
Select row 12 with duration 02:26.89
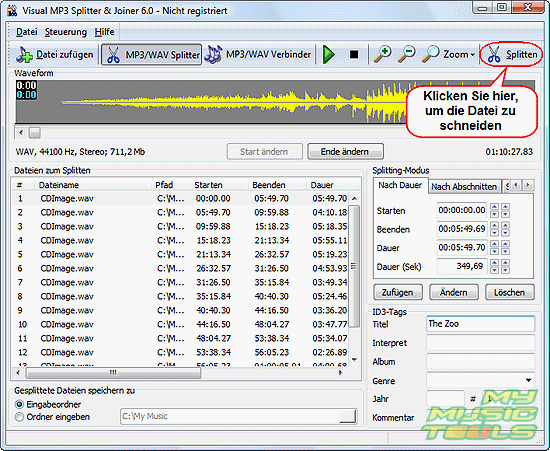181,352
